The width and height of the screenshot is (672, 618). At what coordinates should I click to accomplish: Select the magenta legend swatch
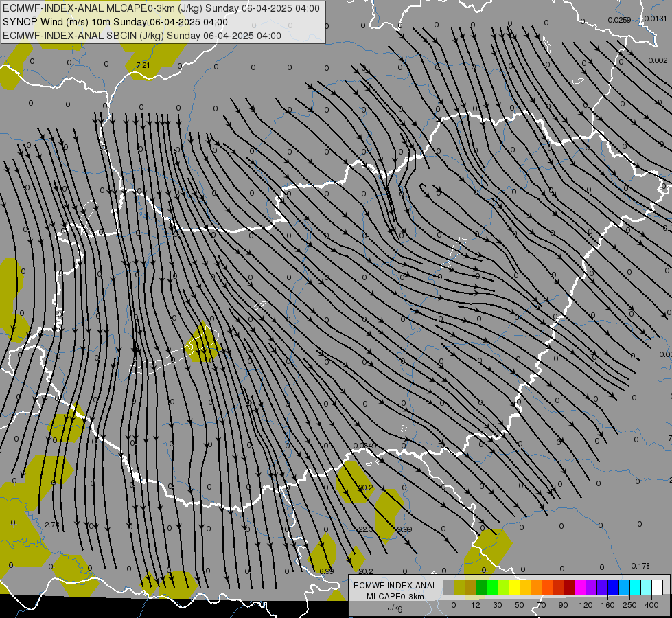[x=580, y=587]
